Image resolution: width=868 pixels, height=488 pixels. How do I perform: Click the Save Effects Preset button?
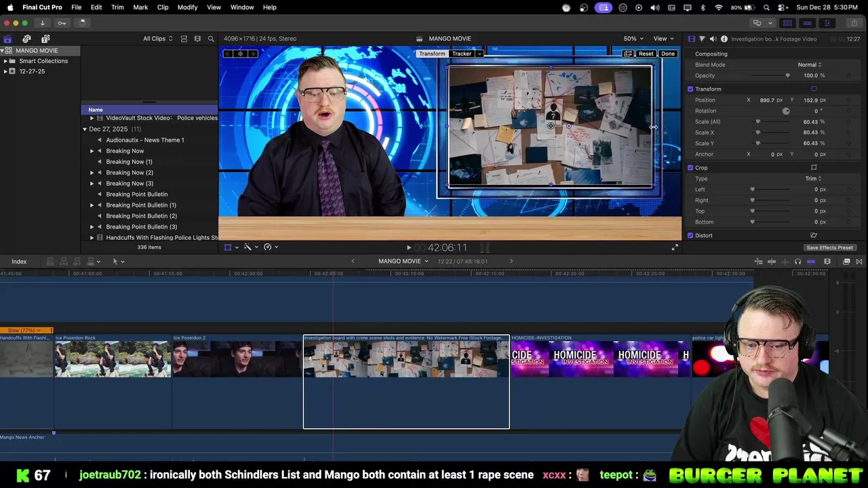tap(829, 247)
